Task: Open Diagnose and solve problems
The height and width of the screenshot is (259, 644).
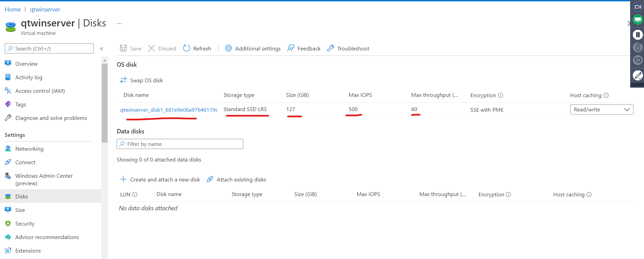Action: pos(51,118)
